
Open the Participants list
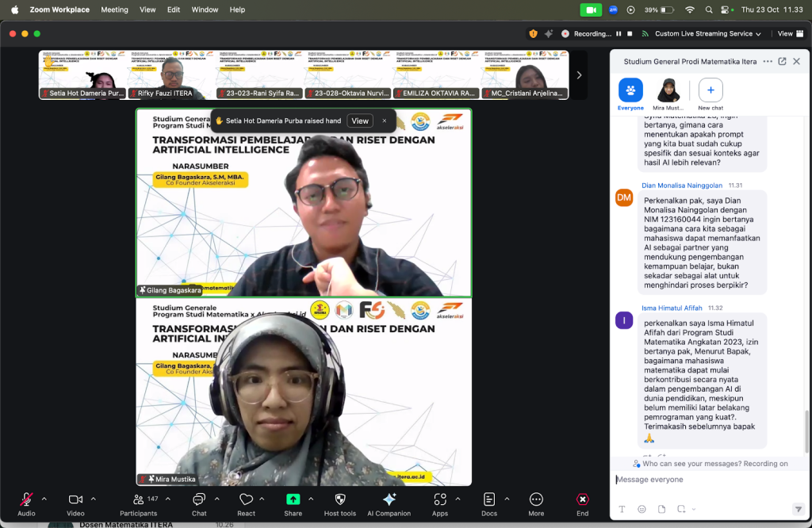139,499
